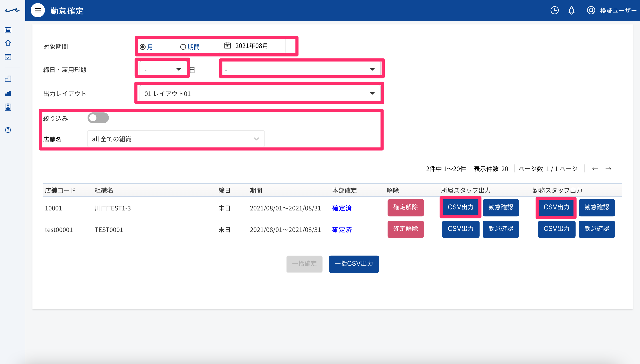Image resolution: width=640 pixels, height=364 pixels.
Task: Click the 期間 column header
Action: [x=256, y=190]
